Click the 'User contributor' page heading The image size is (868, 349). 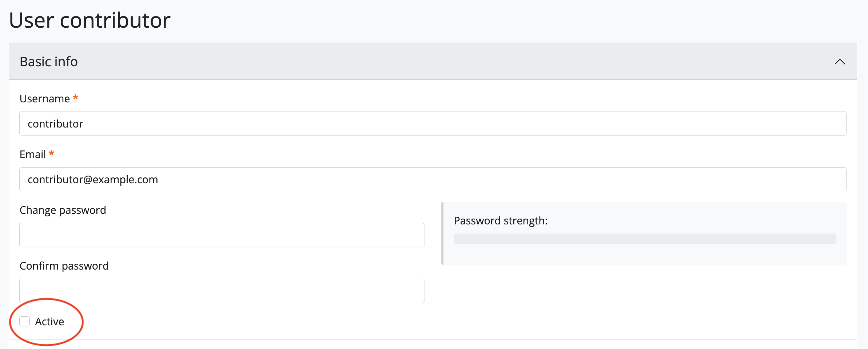point(89,20)
